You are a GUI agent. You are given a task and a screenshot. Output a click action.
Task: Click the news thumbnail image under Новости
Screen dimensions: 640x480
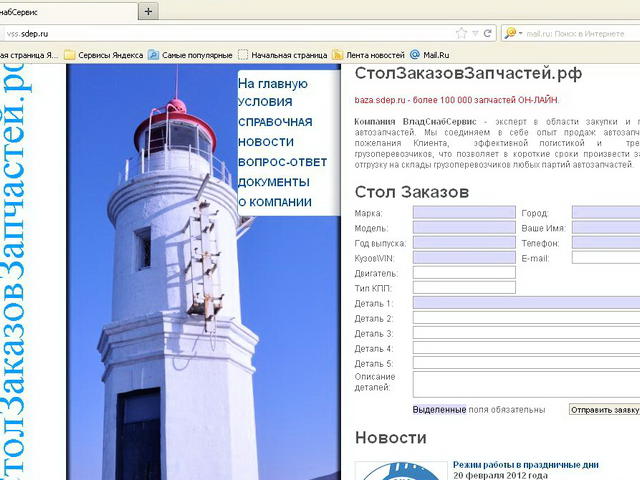point(401,471)
